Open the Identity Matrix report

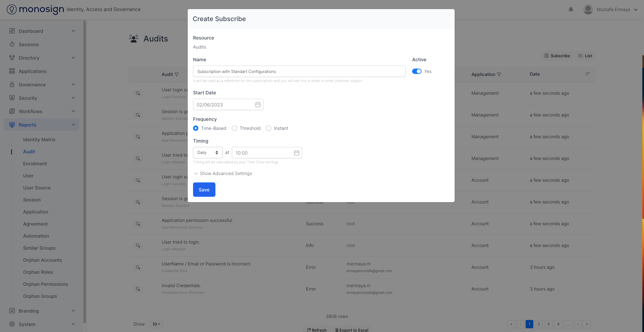point(39,140)
